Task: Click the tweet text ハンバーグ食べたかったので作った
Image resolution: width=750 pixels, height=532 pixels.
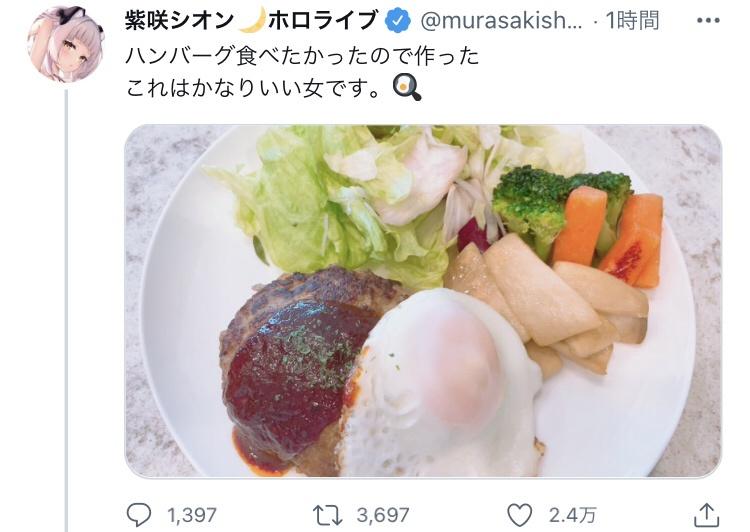Action: [302, 57]
